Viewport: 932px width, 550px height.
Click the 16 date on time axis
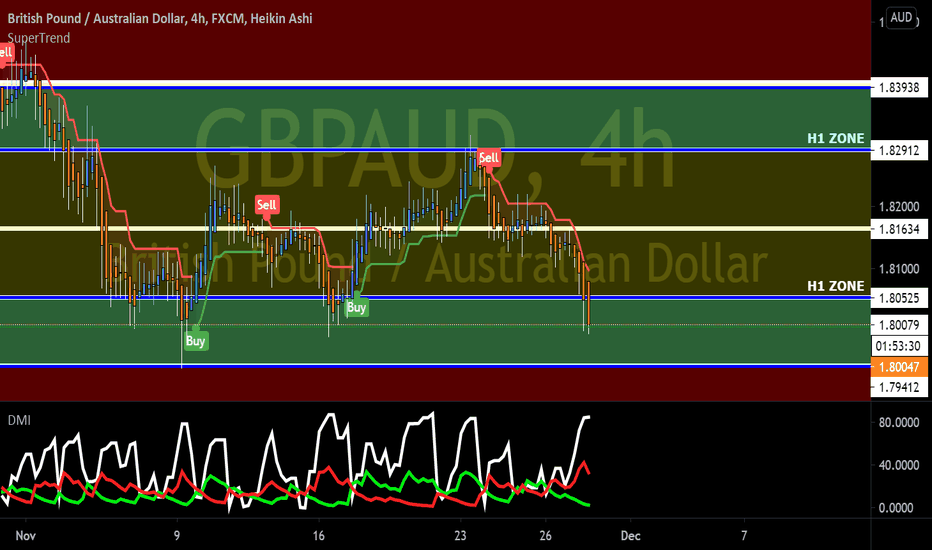(x=319, y=536)
